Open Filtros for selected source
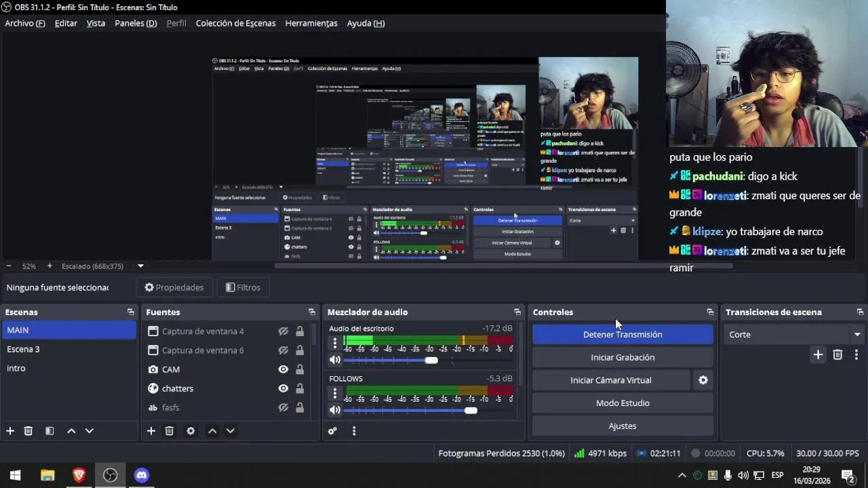 (x=243, y=287)
